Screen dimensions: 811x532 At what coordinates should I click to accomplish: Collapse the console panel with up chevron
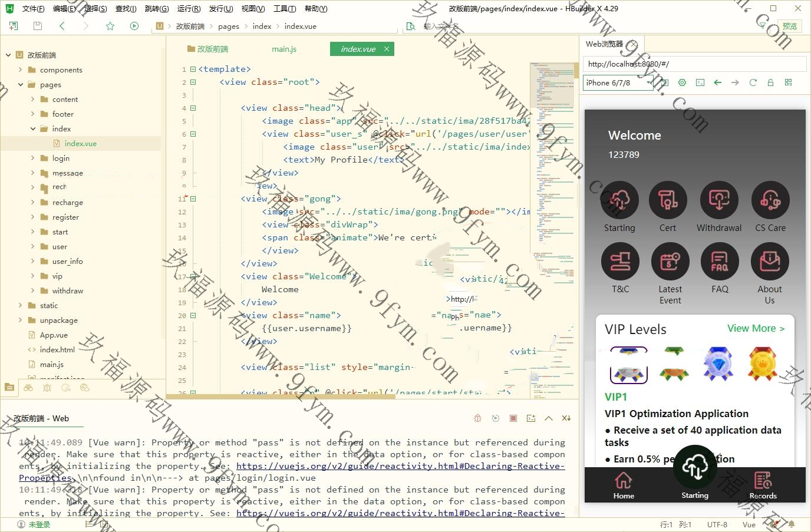(x=549, y=418)
